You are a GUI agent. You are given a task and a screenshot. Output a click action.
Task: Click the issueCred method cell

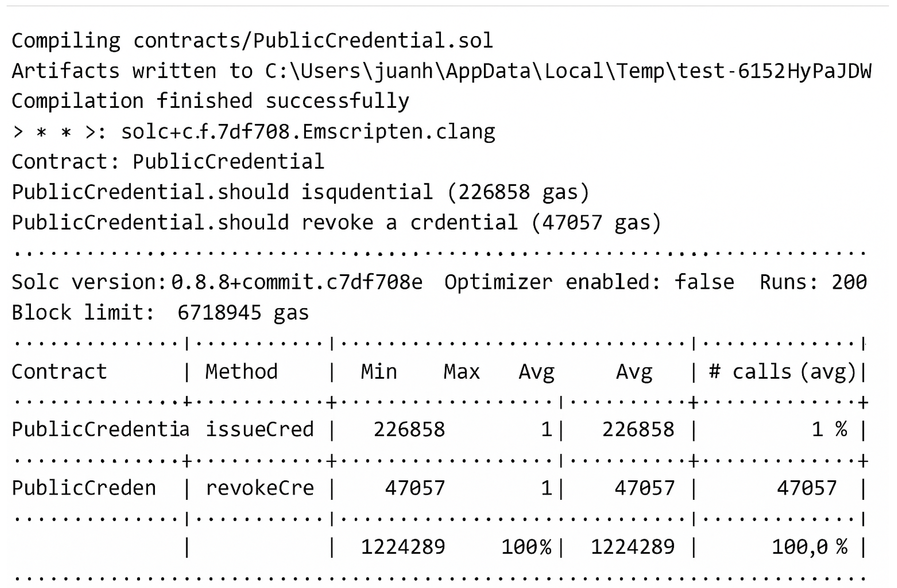[260, 429]
